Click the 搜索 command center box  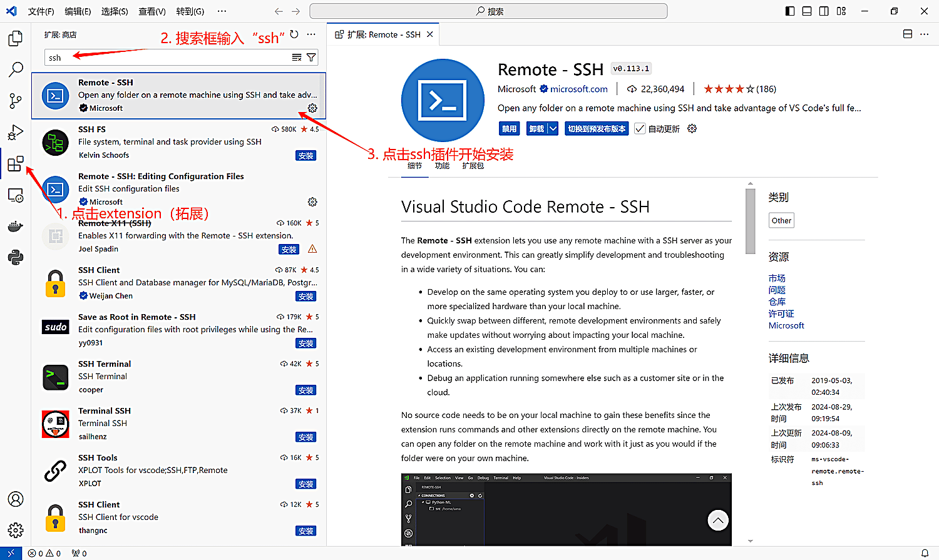pyautogui.click(x=488, y=11)
